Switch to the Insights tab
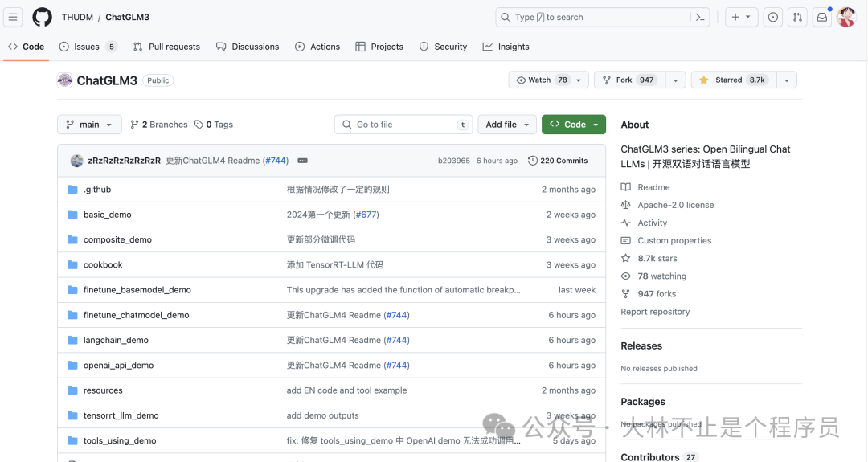The width and height of the screenshot is (868, 462). pyautogui.click(x=506, y=47)
